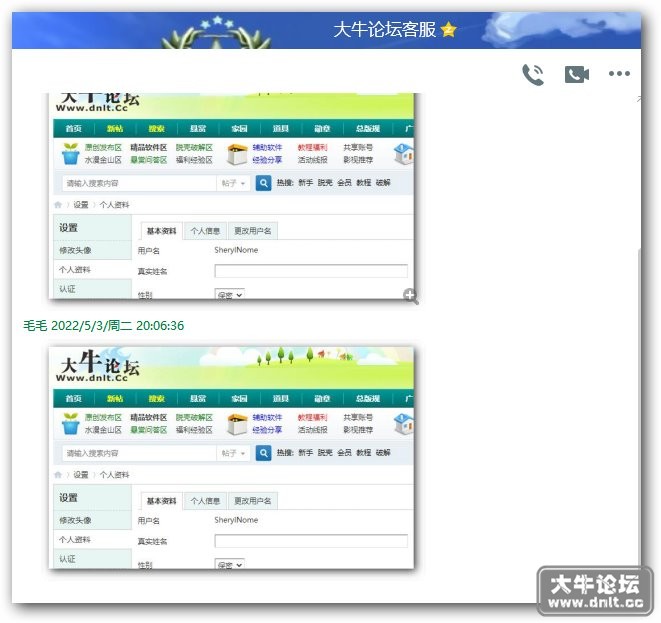The height and width of the screenshot is (623, 661).
Task: Click 修改头像 sidebar item in image below 毛毛's timestamp
Action: [93, 520]
